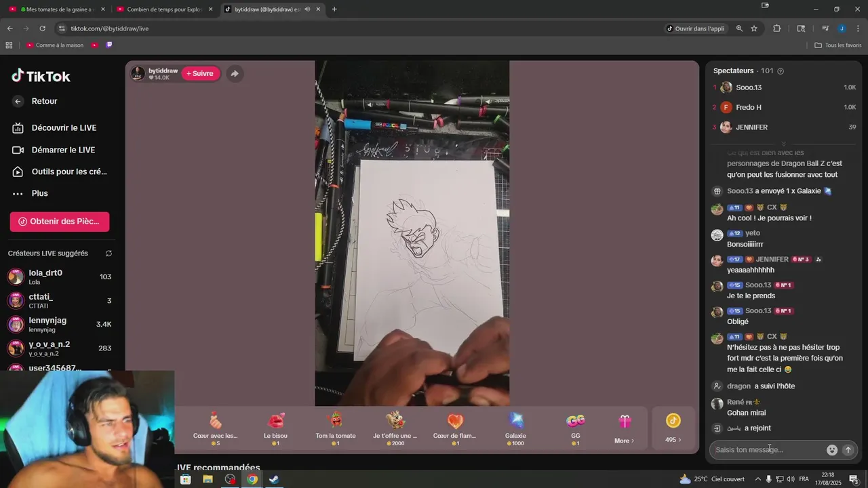Open weather widget 25°C Ciel couvert
The image size is (868, 488).
tap(711, 479)
